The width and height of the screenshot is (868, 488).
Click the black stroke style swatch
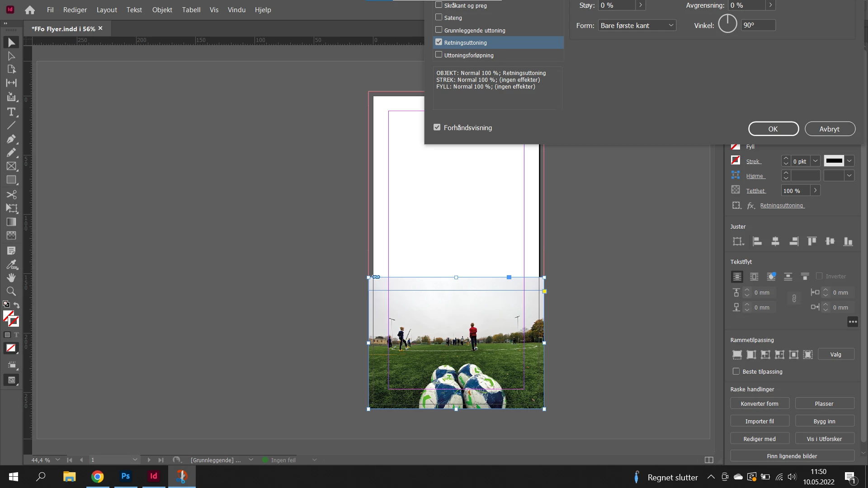[834, 161]
